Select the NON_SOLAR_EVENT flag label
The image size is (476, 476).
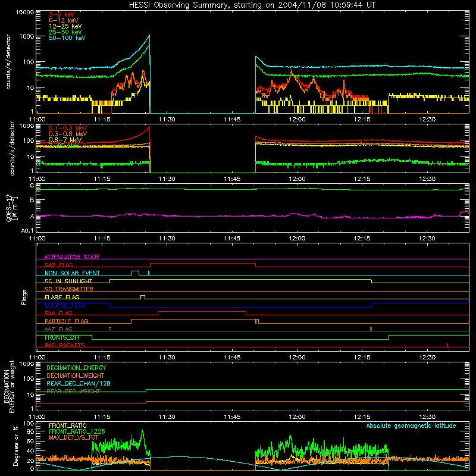72,273
